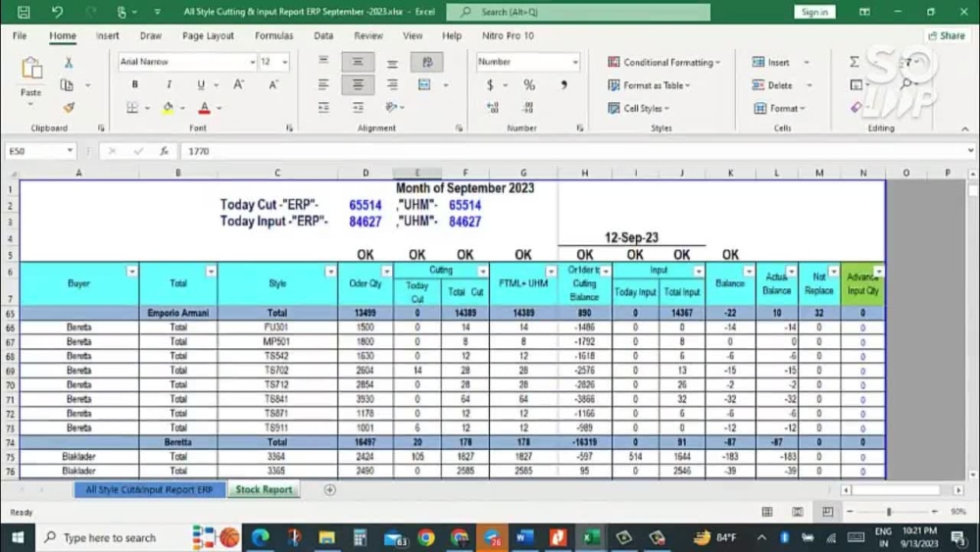Click the formula bar showing 1770
This screenshot has width=980, height=552.
click(x=572, y=151)
